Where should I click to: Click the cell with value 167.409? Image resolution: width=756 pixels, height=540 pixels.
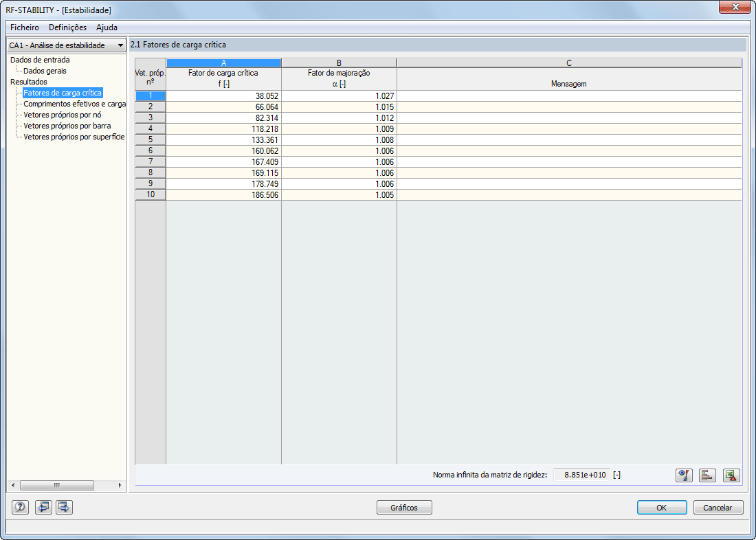click(x=224, y=162)
